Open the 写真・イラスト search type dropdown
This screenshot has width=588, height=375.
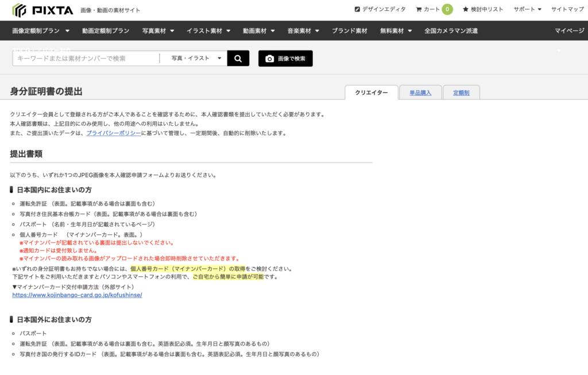pos(194,58)
